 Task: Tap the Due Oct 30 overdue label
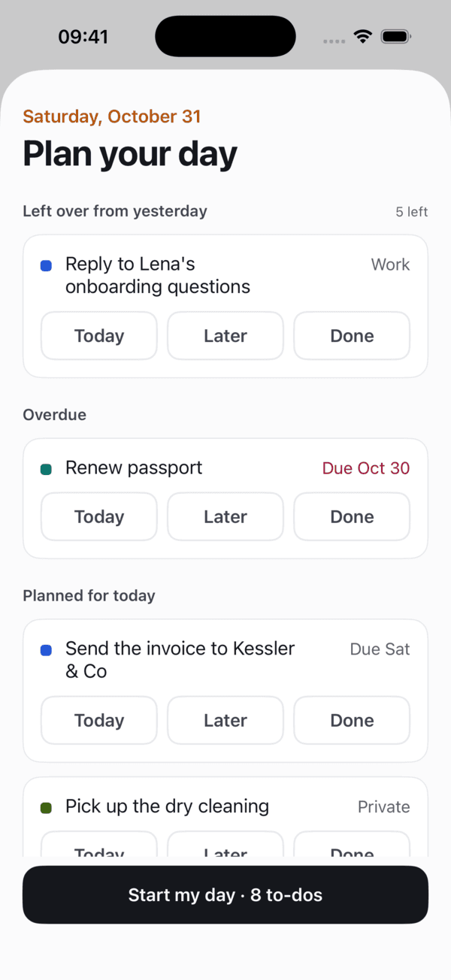pos(366,468)
